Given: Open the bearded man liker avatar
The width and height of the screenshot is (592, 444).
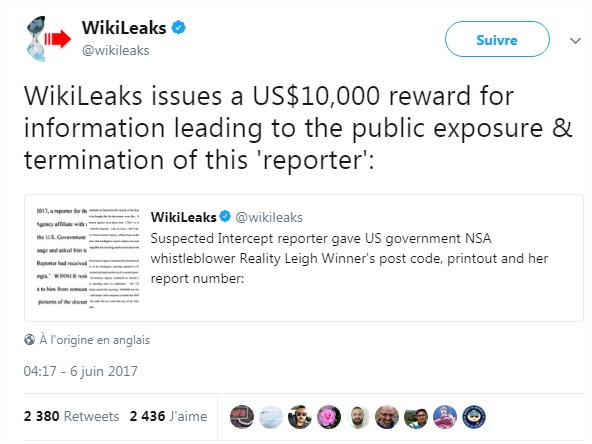Looking at the screenshot, I should pyautogui.click(x=358, y=417).
